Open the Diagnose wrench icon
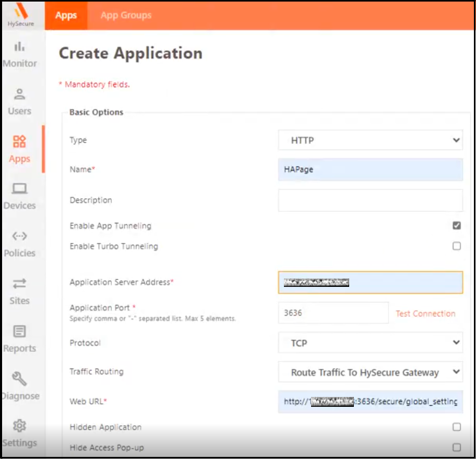Image resolution: width=476 pixels, height=459 pixels. [x=19, y=379]
